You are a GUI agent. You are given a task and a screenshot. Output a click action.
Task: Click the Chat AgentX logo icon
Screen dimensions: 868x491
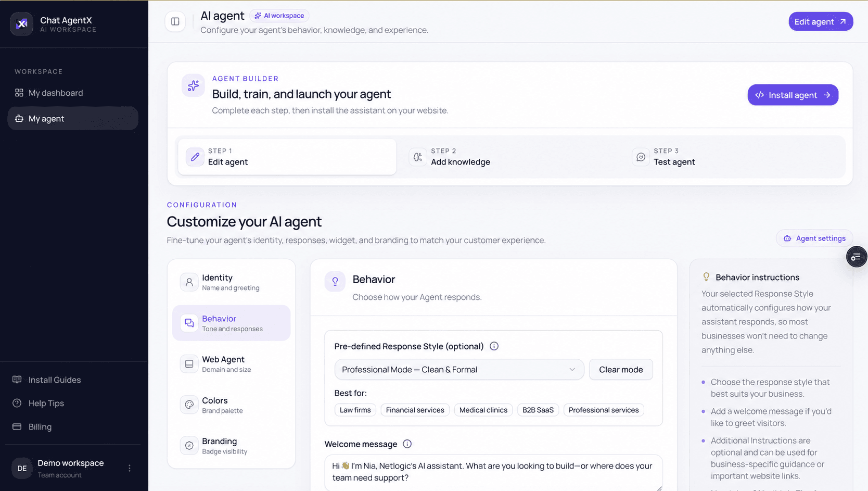click(21, 24)
